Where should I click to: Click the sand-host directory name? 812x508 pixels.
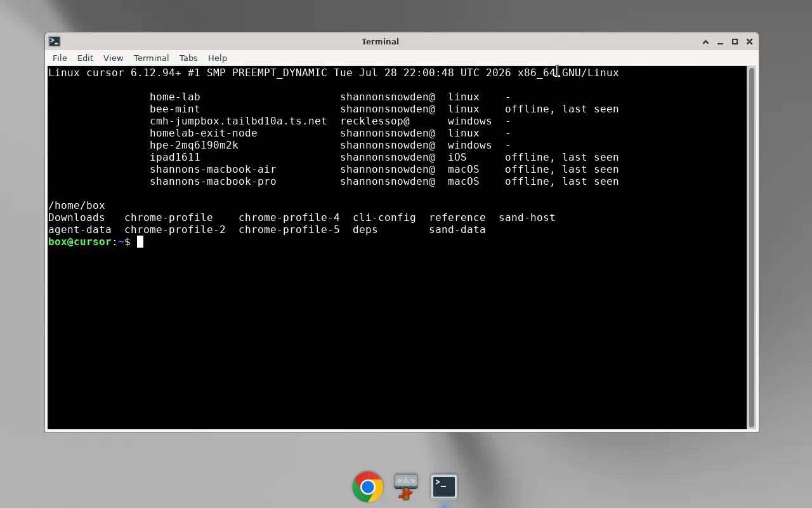[x=527, y=218]
